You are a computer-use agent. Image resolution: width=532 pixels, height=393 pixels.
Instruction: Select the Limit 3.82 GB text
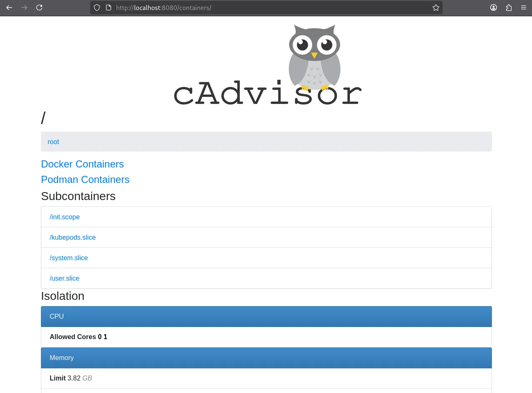coord(71,378)
